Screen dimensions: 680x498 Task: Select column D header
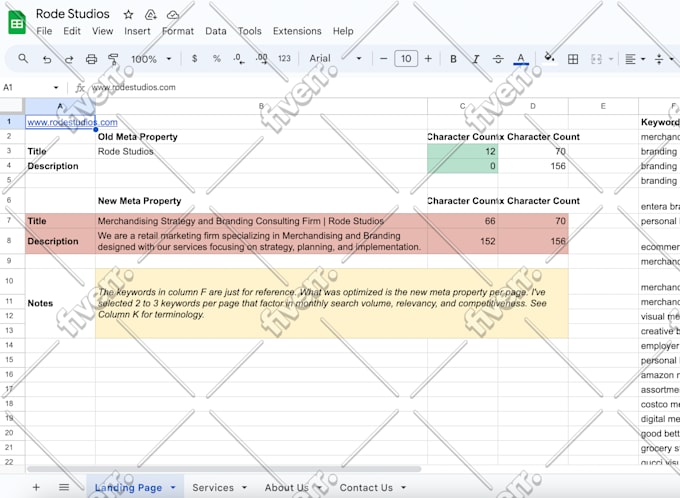[533, 106]
